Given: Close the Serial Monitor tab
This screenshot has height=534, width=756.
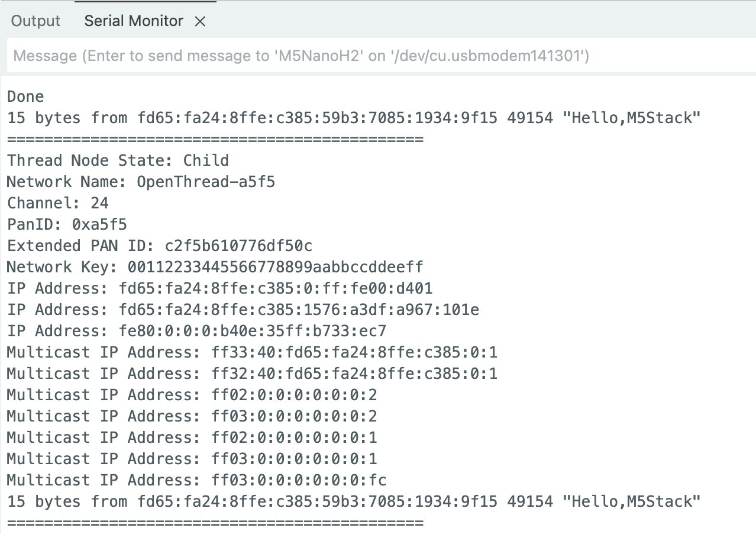Looking at the screenshot, I should 201,22.
